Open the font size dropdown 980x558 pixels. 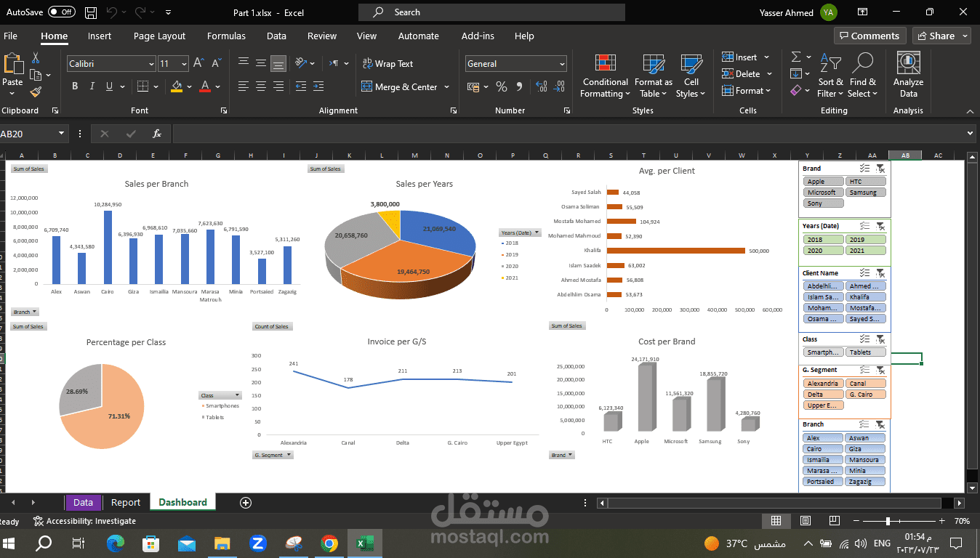tap(184, 64)
